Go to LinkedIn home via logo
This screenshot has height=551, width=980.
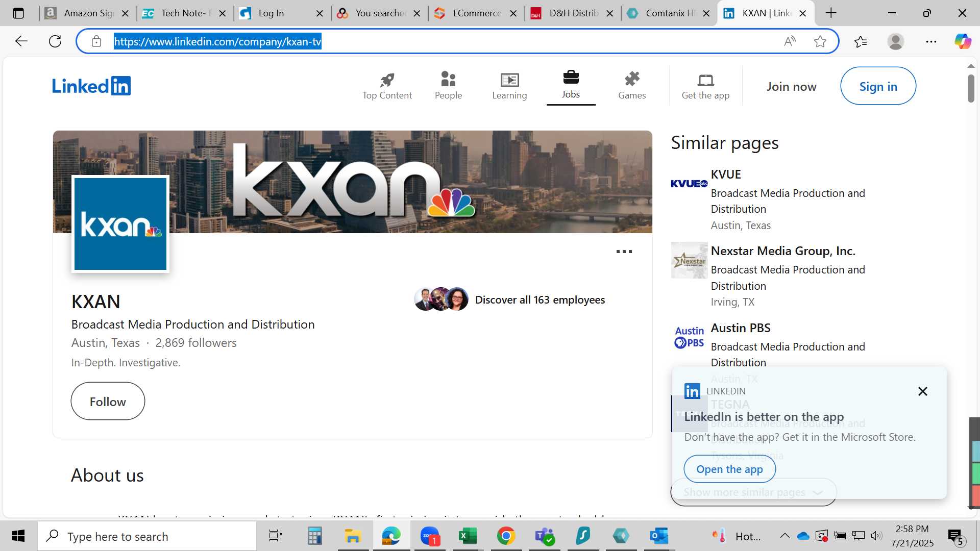pyautogui.click(x=91, y=86)
